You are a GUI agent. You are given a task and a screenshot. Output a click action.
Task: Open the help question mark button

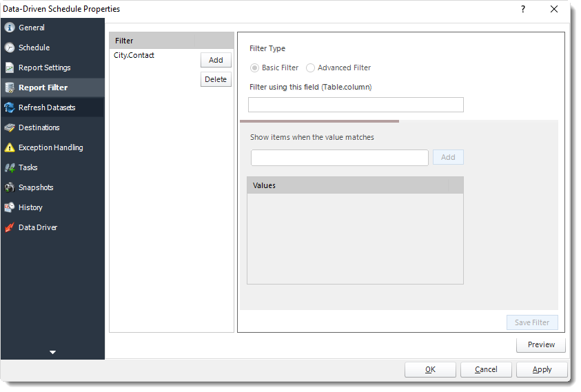(523, 9)
